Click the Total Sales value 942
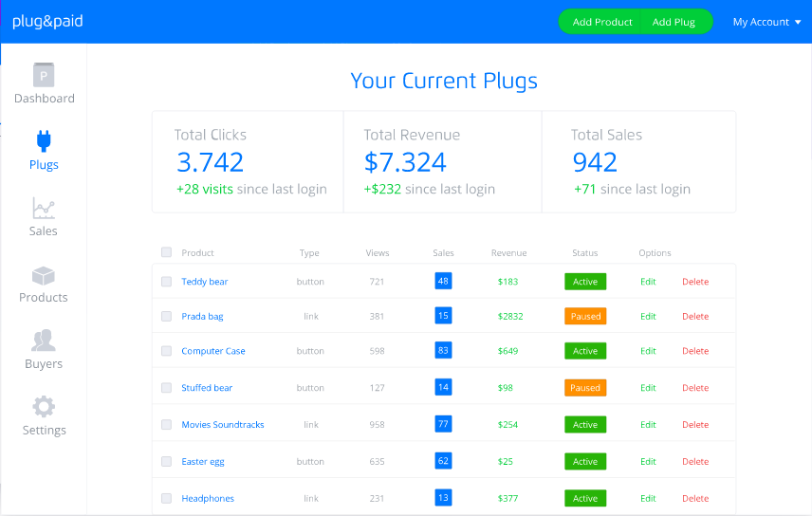The height and width of the screenshot is (516, 812). pos(595,162)
